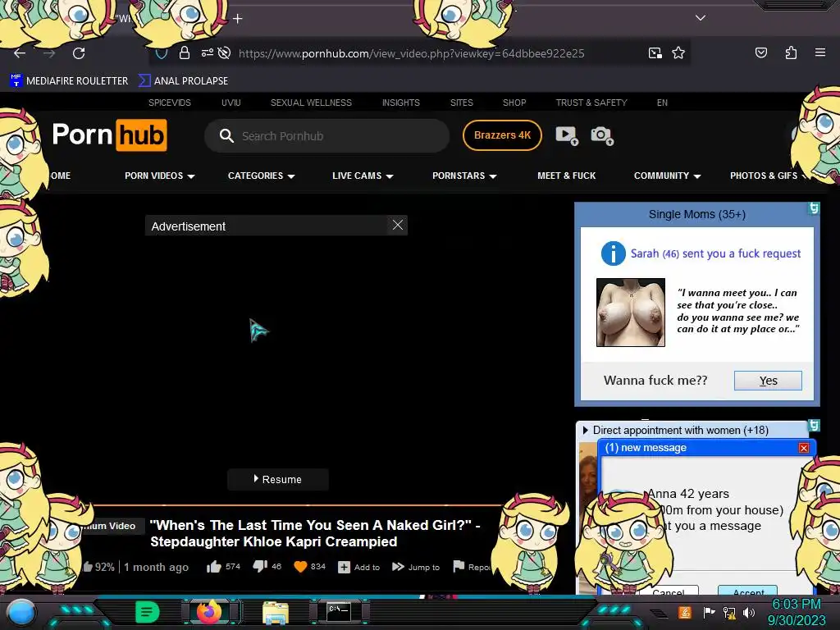Show site security info via padlock icon
This screenshot has height=630, width=840.
point(185,52)
